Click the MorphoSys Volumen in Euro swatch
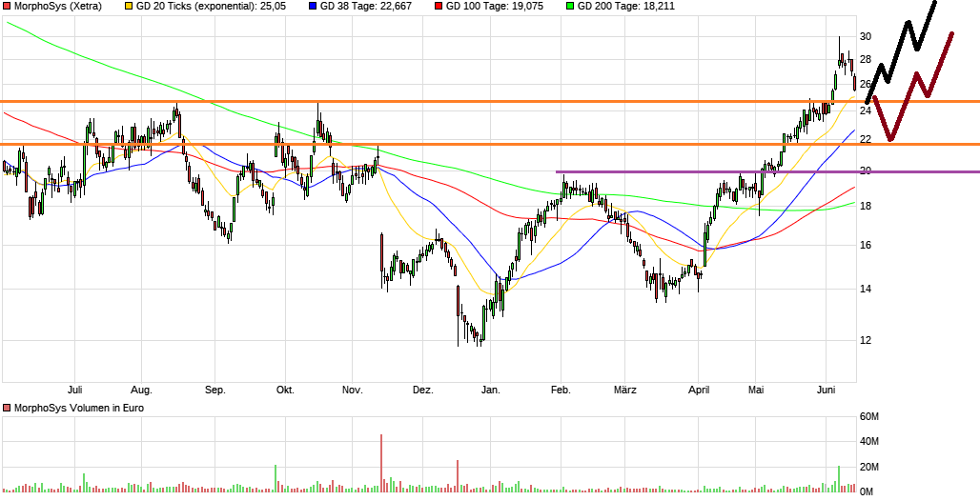980x501 pixels. pos(8,409)
